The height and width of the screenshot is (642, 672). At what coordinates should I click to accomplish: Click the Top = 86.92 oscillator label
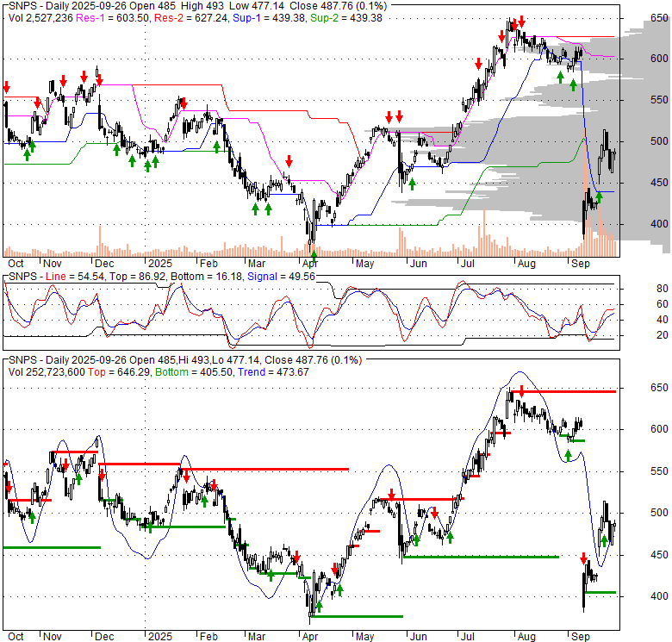(x=137, y=277)
